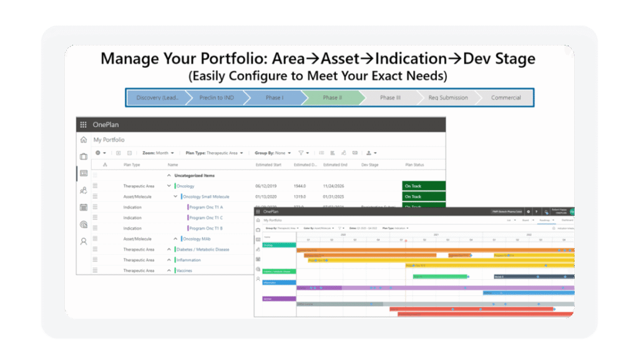Open the Oncology MAb link

(197, 239)
